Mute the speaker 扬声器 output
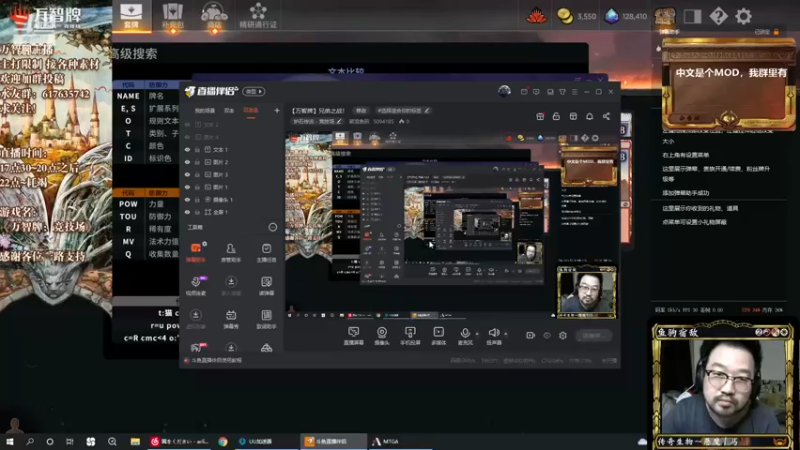The image size is (800, 450). point(493,336)
